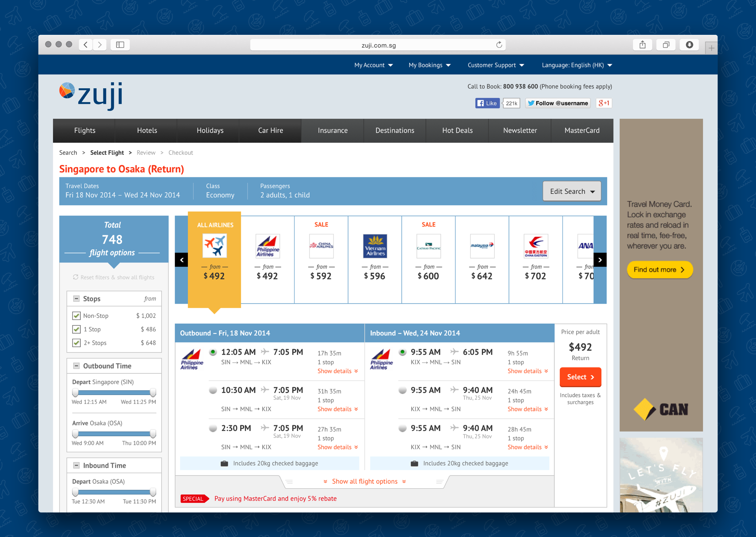This screenshot has height=537, width=756.
Task: Open the My Account dropdown
Action: [374, 65]
